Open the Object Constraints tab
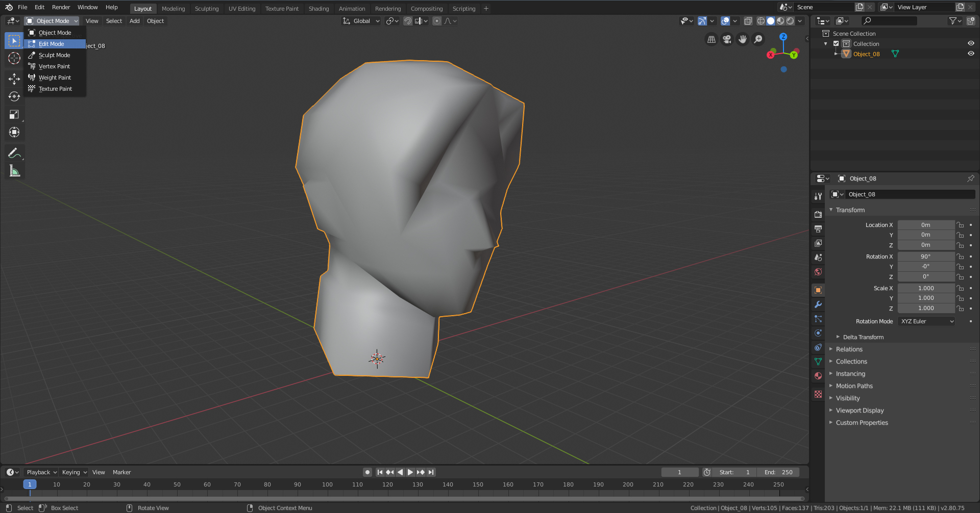 point(818,347)
